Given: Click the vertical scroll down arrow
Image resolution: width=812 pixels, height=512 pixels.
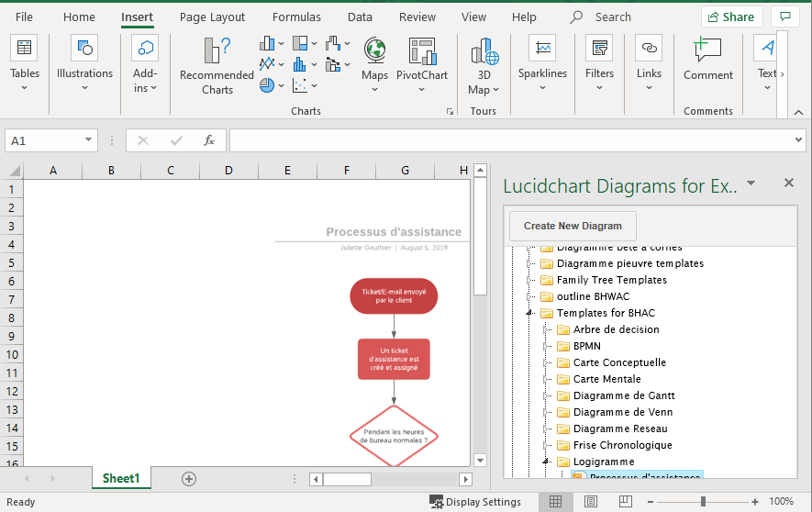Looking at the screenshot, I should (x=480, y=460).
